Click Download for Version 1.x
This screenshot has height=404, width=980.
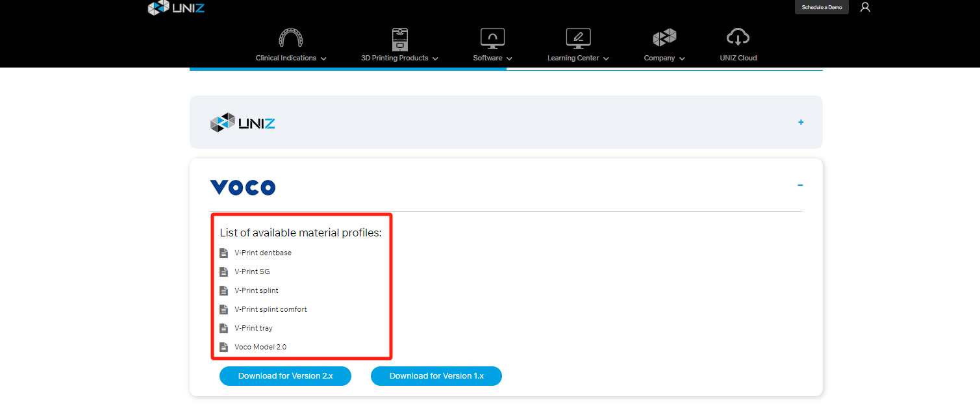436,376
